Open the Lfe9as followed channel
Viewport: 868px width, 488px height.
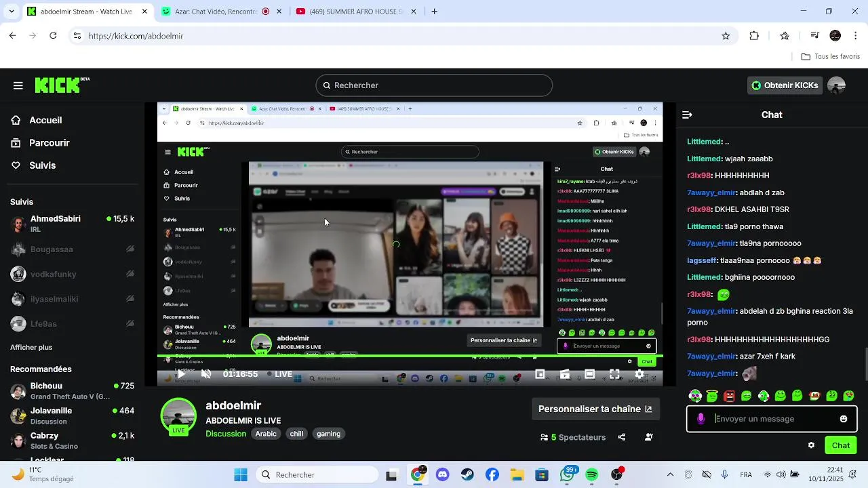pyautogui.click(x=73, y=324)
